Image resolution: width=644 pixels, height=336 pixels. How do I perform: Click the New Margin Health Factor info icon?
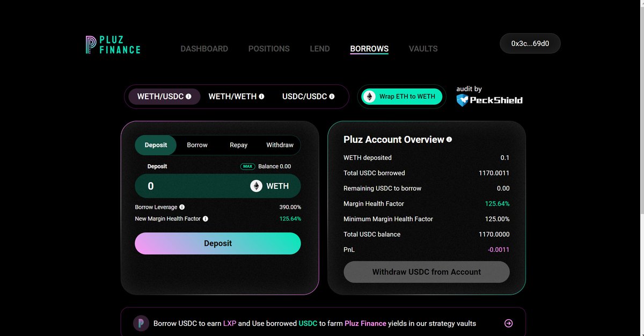tap(206, 219)
